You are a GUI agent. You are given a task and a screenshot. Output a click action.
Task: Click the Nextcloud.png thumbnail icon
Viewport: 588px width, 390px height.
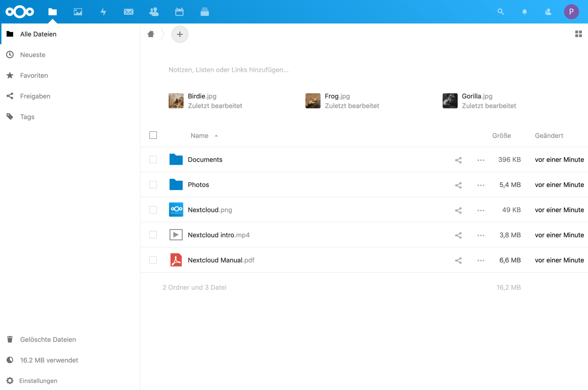(176, 210)
